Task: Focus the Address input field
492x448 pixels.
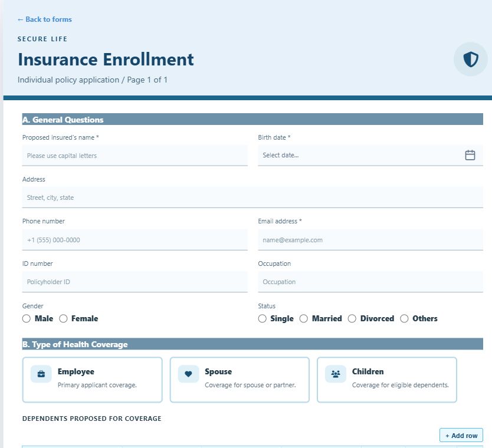Action: tap(252, 197)
